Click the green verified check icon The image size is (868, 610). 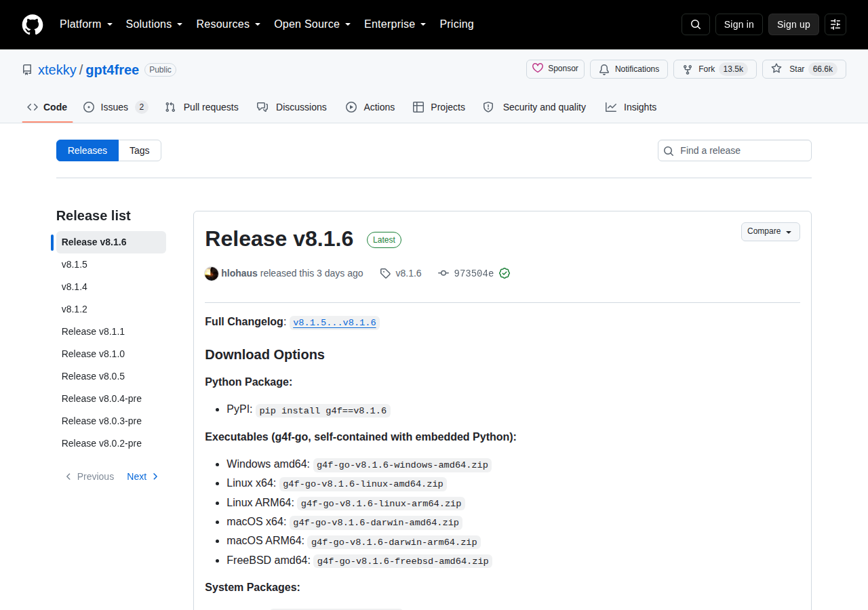pos(505,273)
